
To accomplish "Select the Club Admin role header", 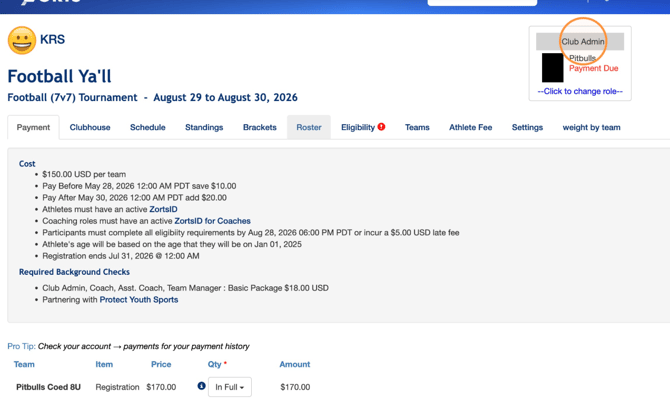I will pos(580,41).
